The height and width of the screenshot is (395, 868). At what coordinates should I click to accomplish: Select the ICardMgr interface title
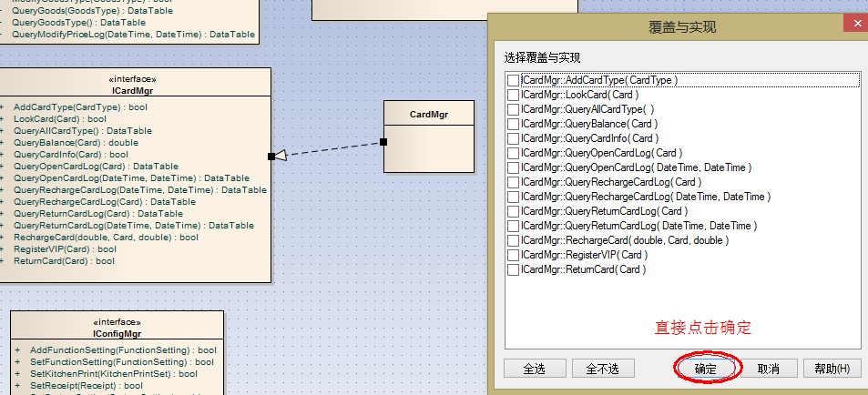132,90
